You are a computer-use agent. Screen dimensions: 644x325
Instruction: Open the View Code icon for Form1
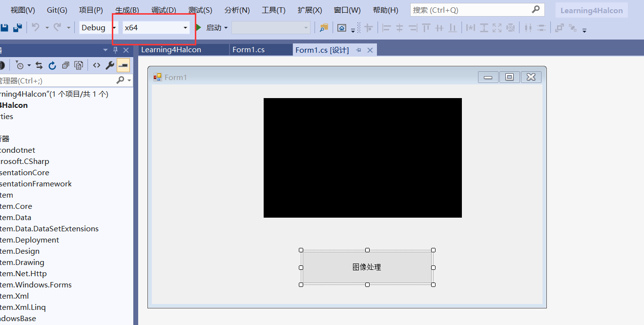click(x=96, y=65)
